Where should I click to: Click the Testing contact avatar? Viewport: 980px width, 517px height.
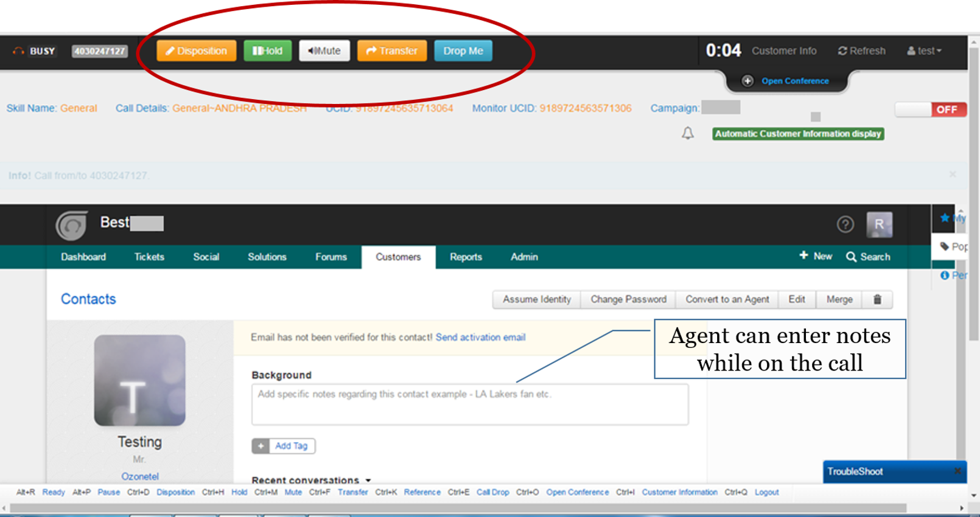click(139, 380)
